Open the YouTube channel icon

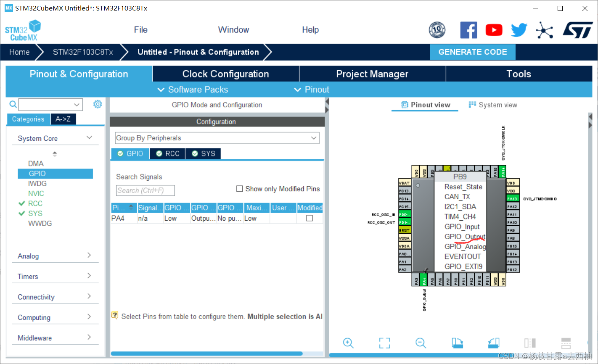coord(494,30)
